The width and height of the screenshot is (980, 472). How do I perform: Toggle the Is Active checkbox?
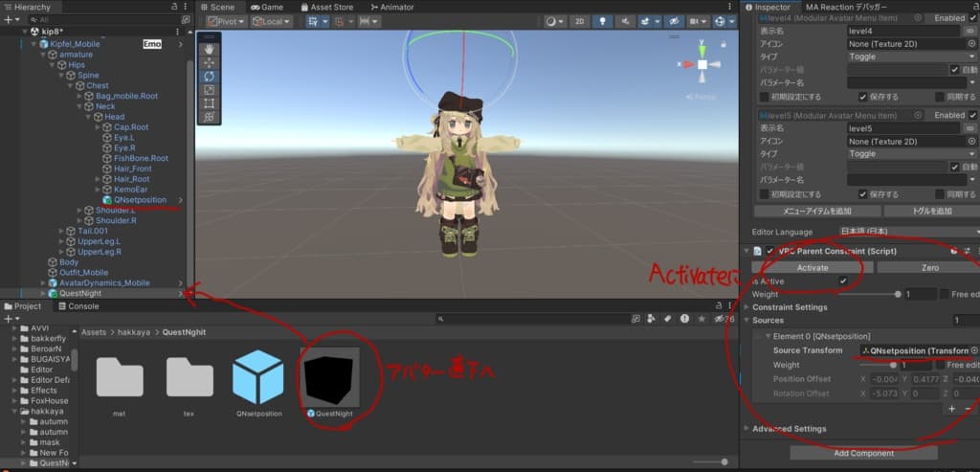[x=843, y=281]
